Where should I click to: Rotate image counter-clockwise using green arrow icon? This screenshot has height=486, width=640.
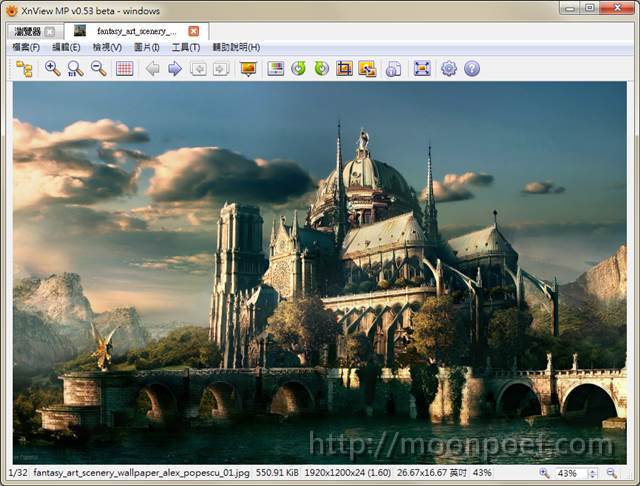(298, 69)
